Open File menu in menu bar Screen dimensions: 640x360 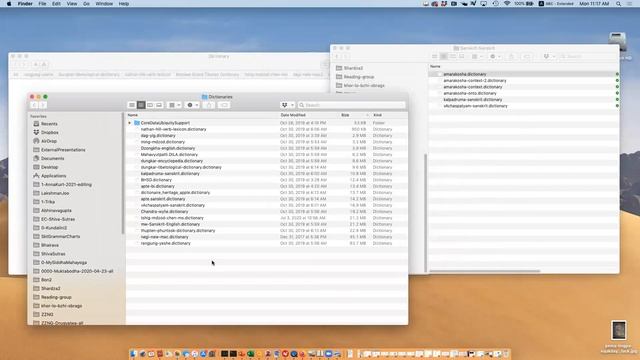coord(42,4)
